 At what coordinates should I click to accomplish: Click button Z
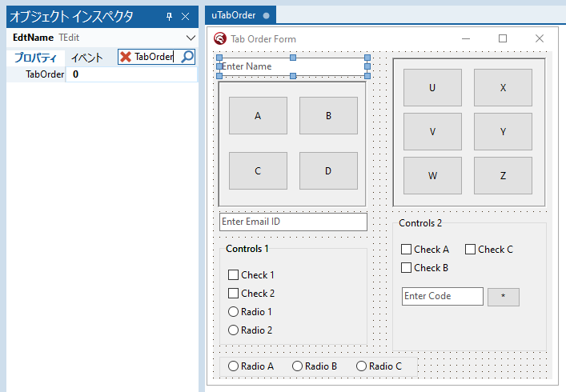[x=503, y=176]
